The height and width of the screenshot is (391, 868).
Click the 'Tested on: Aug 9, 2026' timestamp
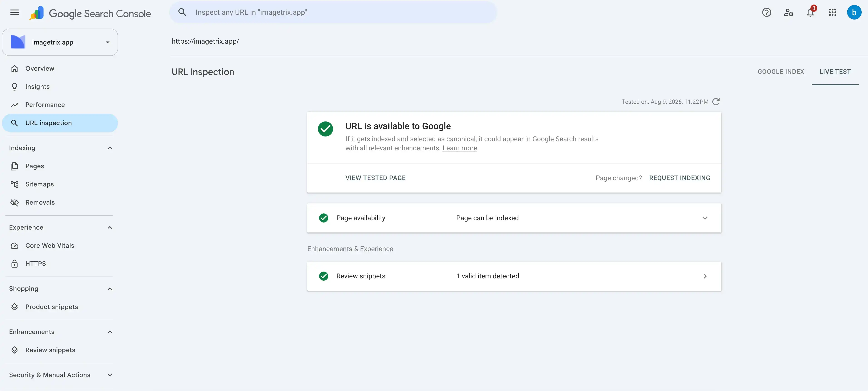(x=665, y=102)
